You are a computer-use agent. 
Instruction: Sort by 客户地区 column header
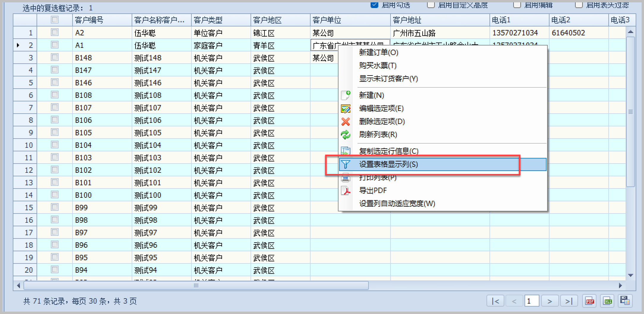(x=280, y=20)
